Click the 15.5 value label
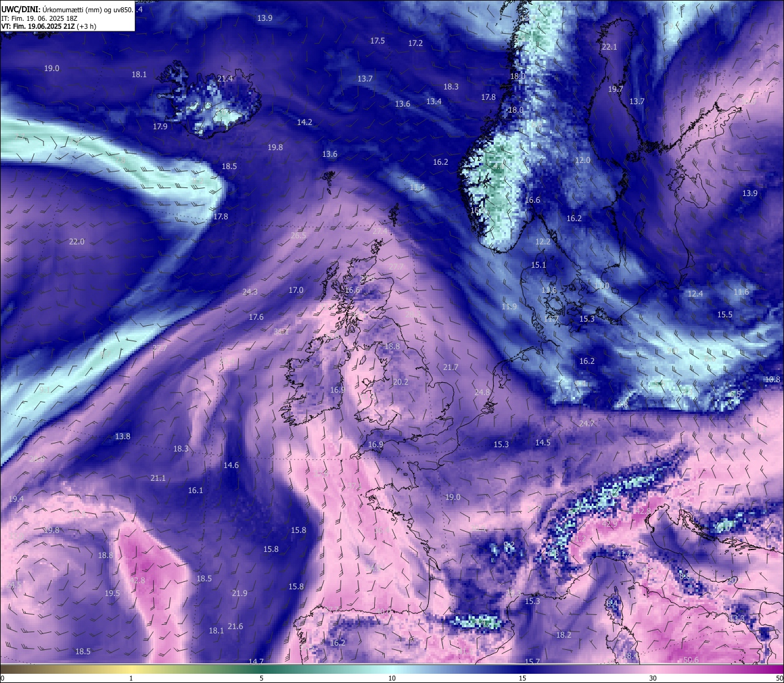 725,314
